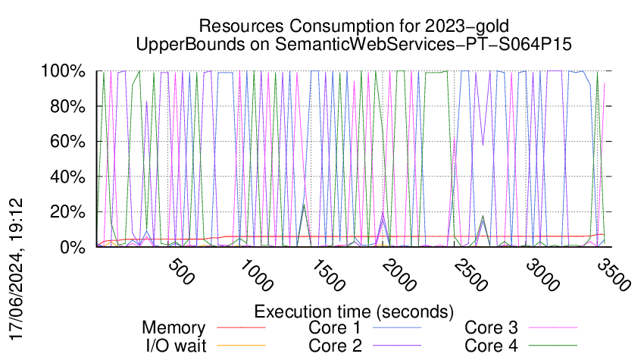This screenshot has height=360, width=644.
Task: Click the 0% y-axis label
Action: point(73,247)
